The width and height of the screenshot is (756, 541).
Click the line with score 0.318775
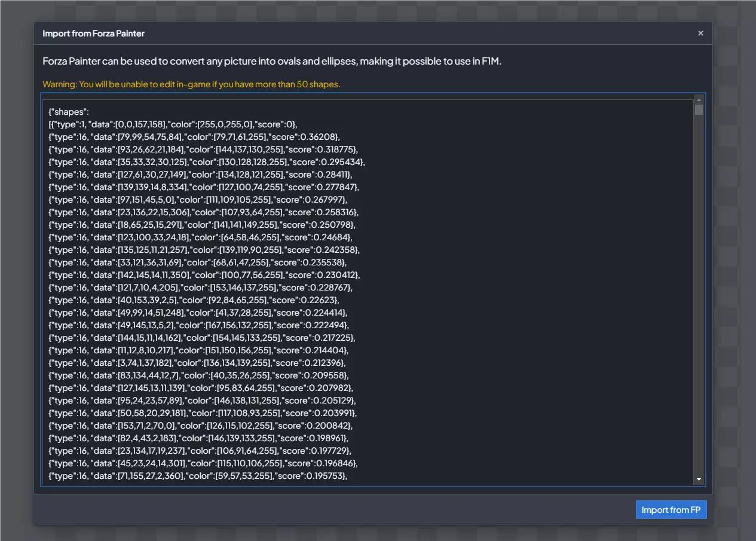coord(203,149)
